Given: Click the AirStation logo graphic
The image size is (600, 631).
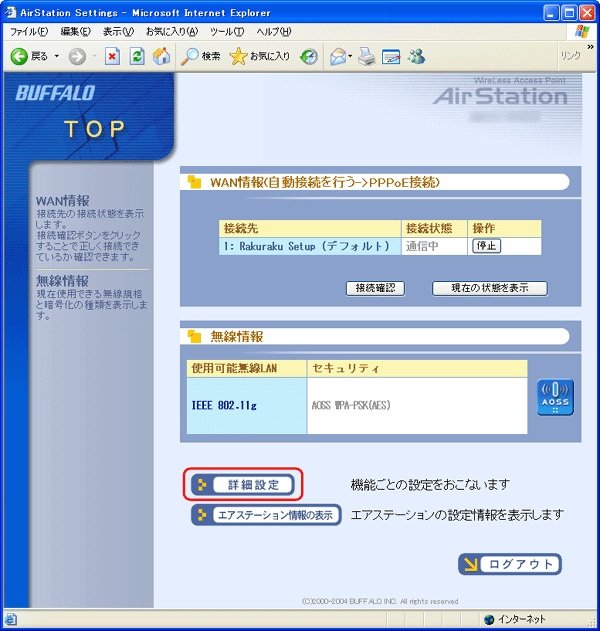Looking at the screenshot, I should click(500, 94).
